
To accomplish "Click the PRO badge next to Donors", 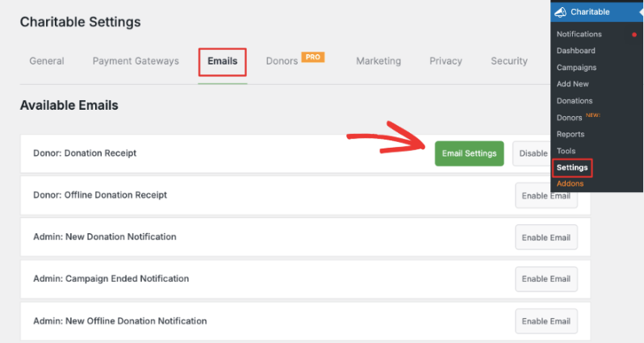I will click(313, 57).
